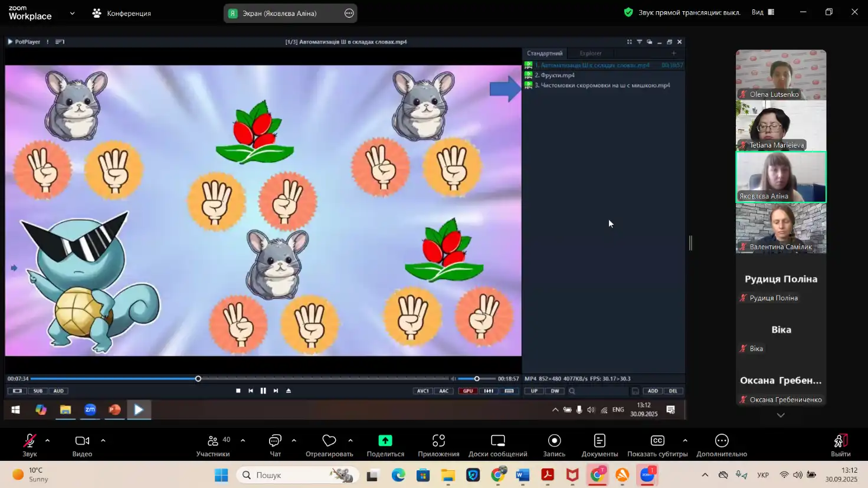Click the Пошук taskbar search box
This screenshot has width=868, height=488.
point(298,475)
